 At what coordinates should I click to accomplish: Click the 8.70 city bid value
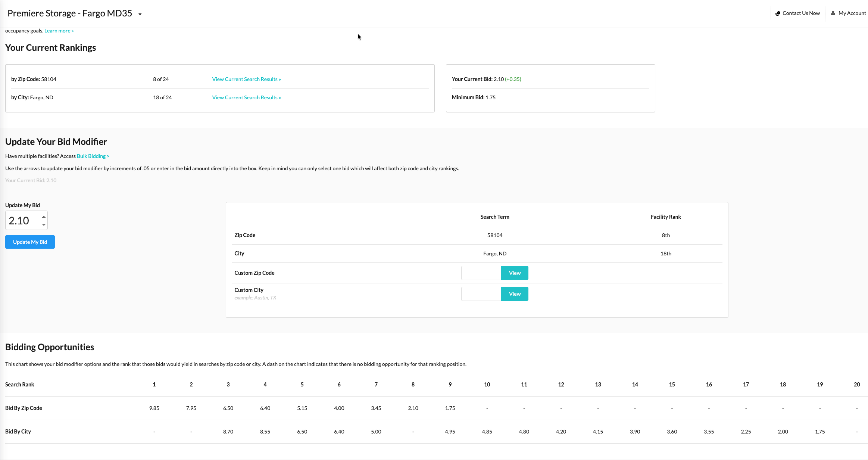tap(228, 432)
